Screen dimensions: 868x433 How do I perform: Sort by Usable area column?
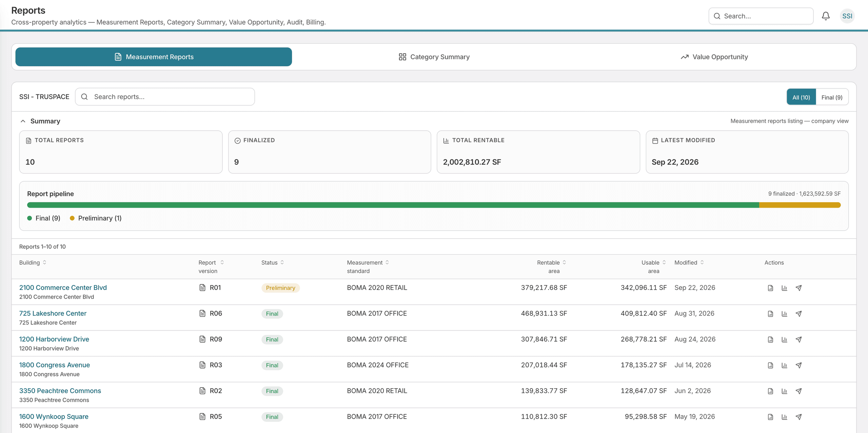653,266
